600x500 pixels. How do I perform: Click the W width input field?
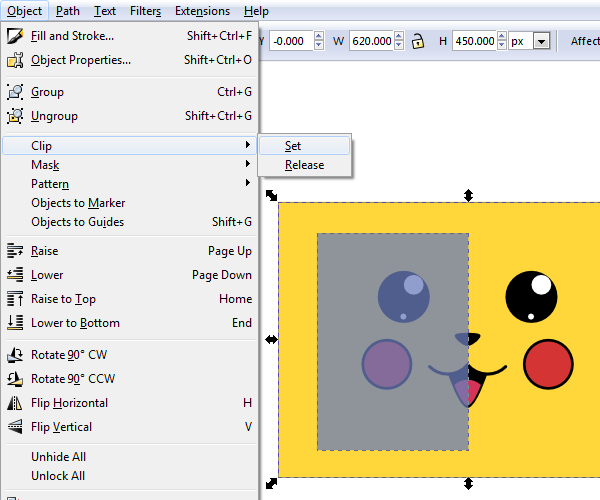(x=372, y=41)
